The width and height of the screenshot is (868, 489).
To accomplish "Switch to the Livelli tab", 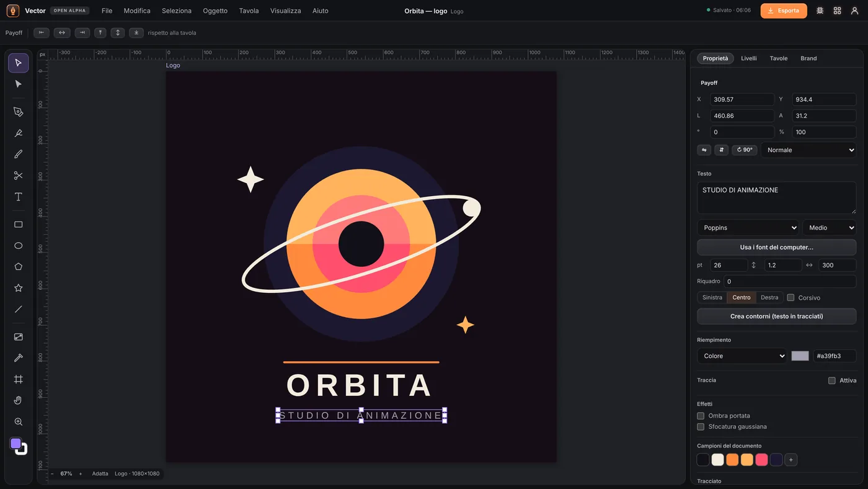I will pyautogui.click(x=749, y=58).
